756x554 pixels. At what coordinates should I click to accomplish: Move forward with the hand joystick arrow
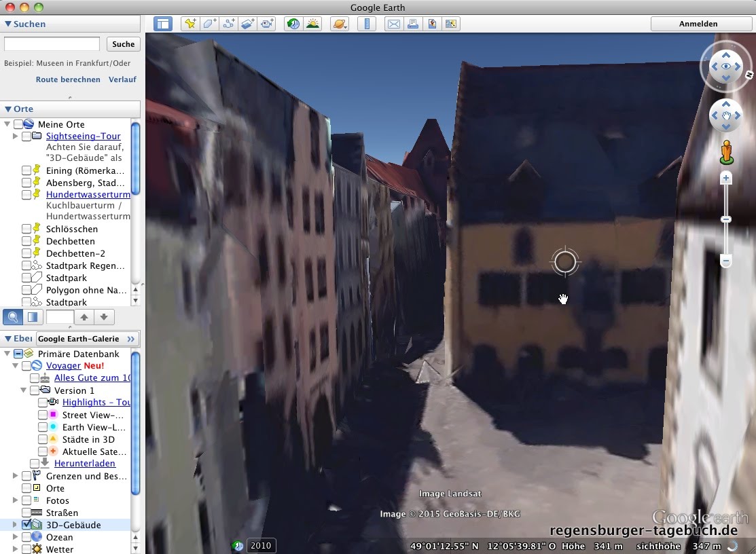coord(725,104)
